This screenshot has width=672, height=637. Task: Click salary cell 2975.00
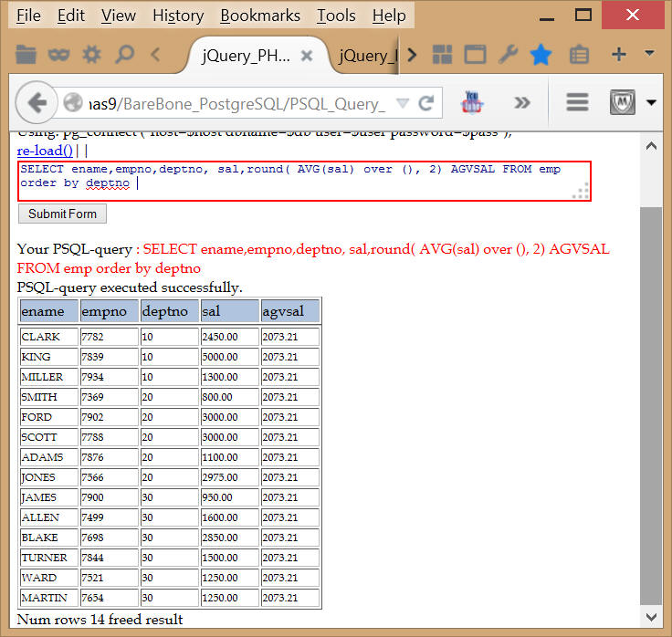tap(230, 477)
